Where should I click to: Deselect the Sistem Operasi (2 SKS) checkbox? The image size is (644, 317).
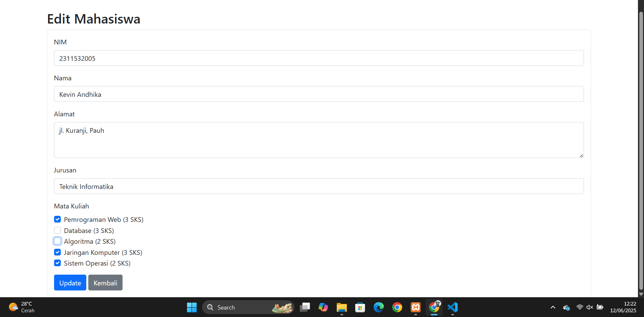(x=57, y=263)
